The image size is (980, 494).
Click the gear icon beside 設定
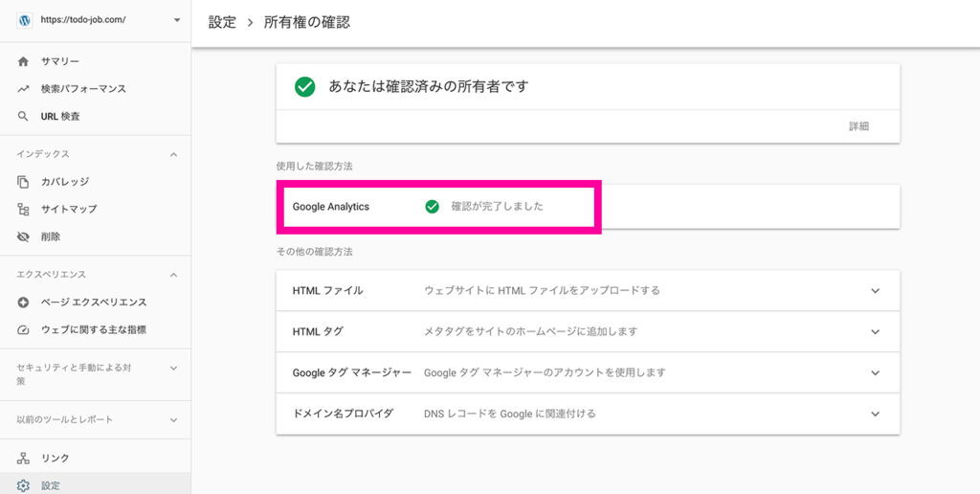click(x=23, y=485)
